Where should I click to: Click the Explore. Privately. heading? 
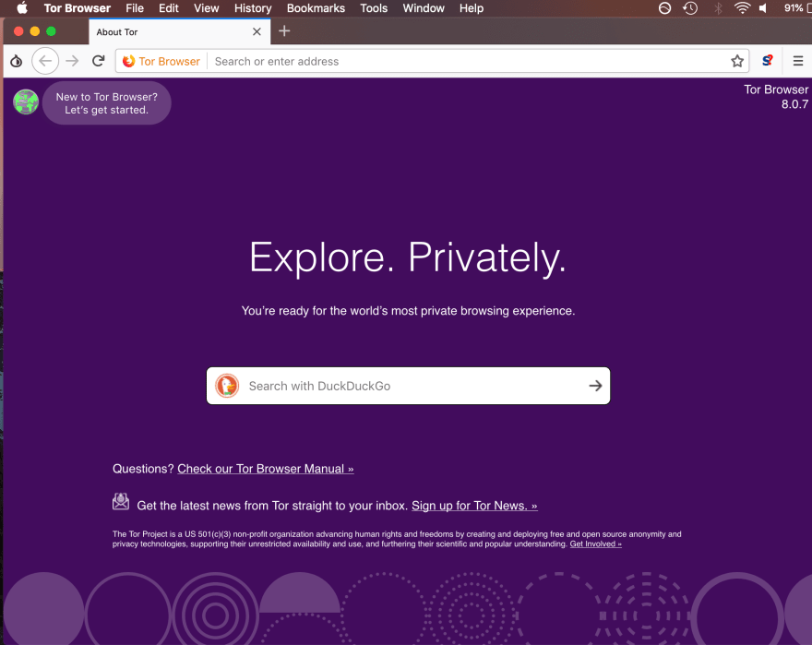(x=408, y=257)
